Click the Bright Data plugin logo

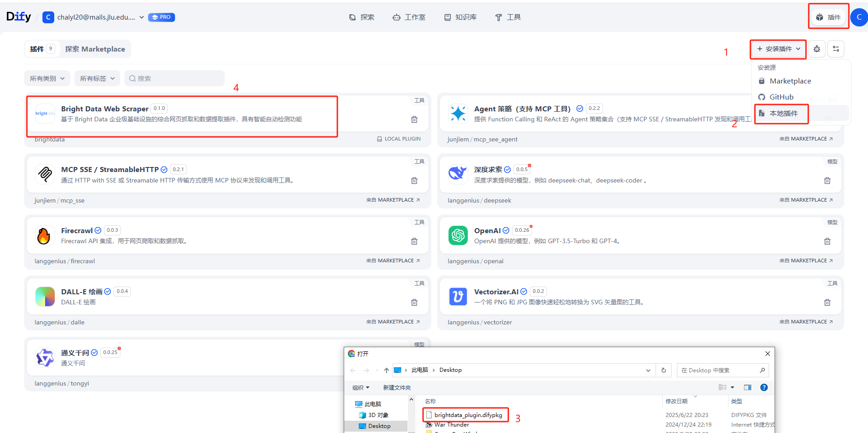pyautogui.click(x=45, y=113)
